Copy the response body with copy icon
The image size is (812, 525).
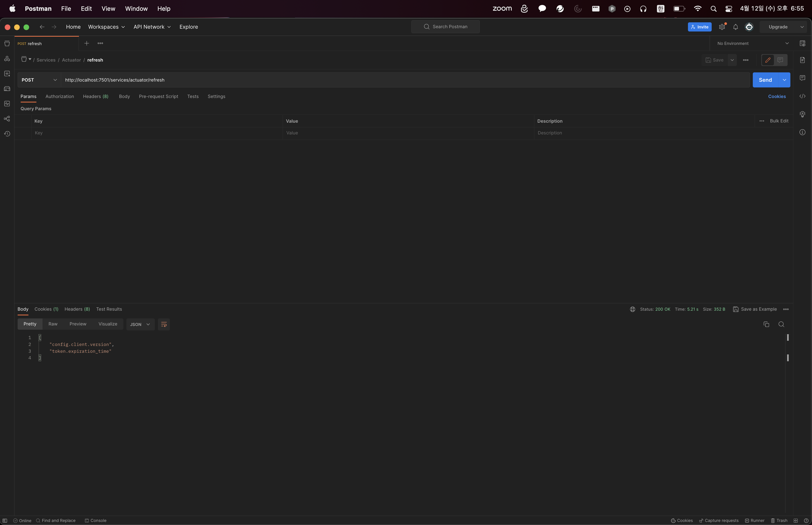coord(766,324)
